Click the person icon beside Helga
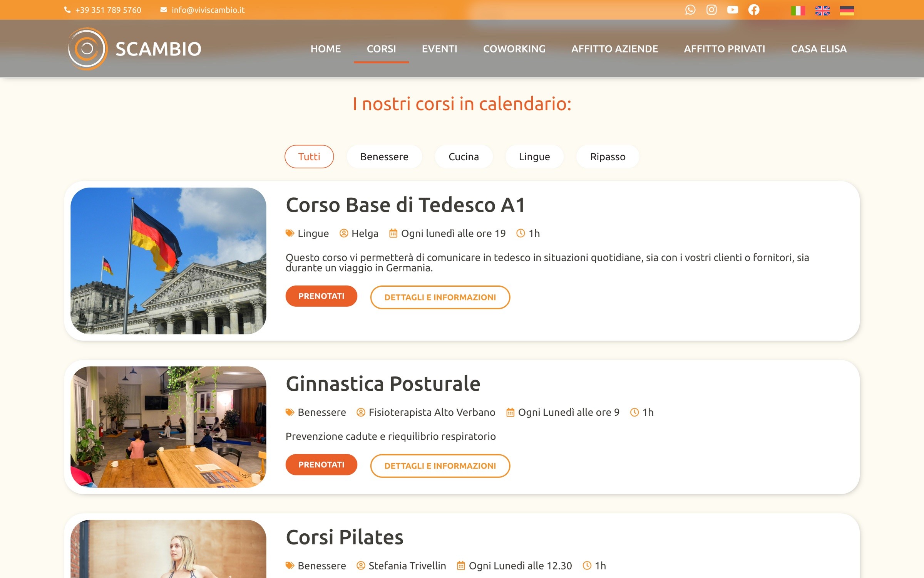924x578 pixels. 343,233
